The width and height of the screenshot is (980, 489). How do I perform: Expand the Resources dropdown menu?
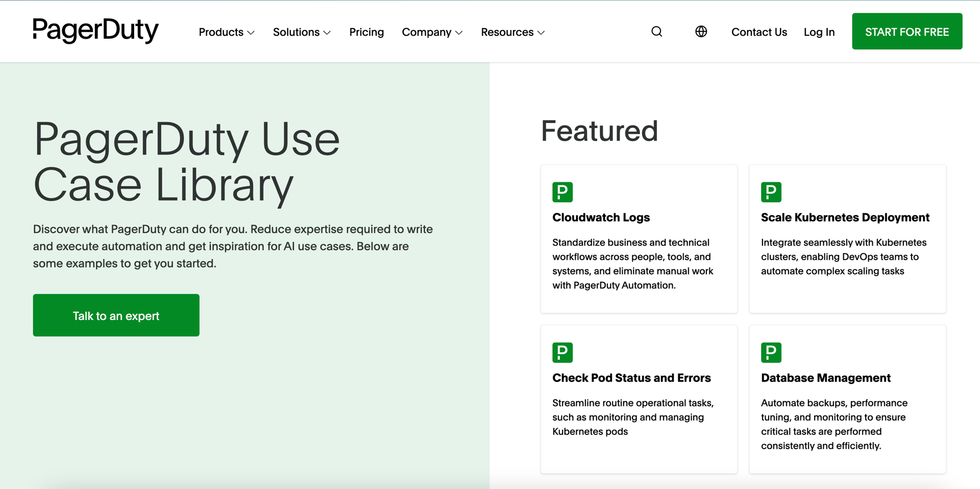(512, 32)
